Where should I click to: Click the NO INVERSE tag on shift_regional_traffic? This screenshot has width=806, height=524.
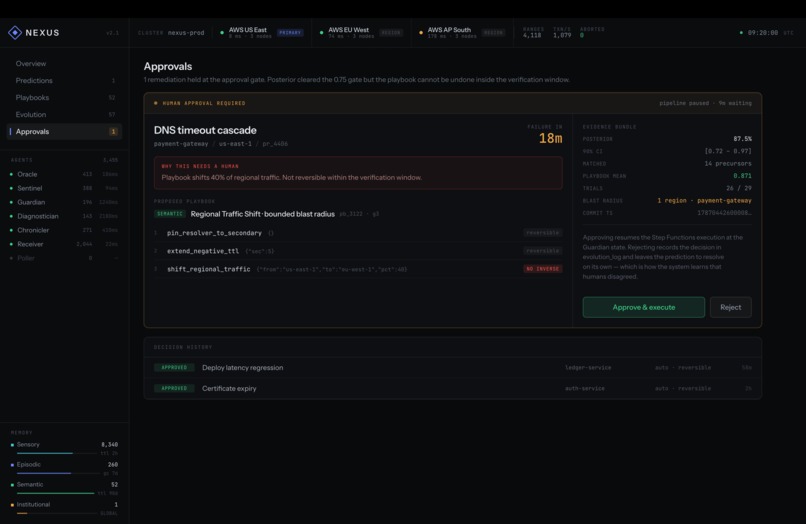point(542,269)
